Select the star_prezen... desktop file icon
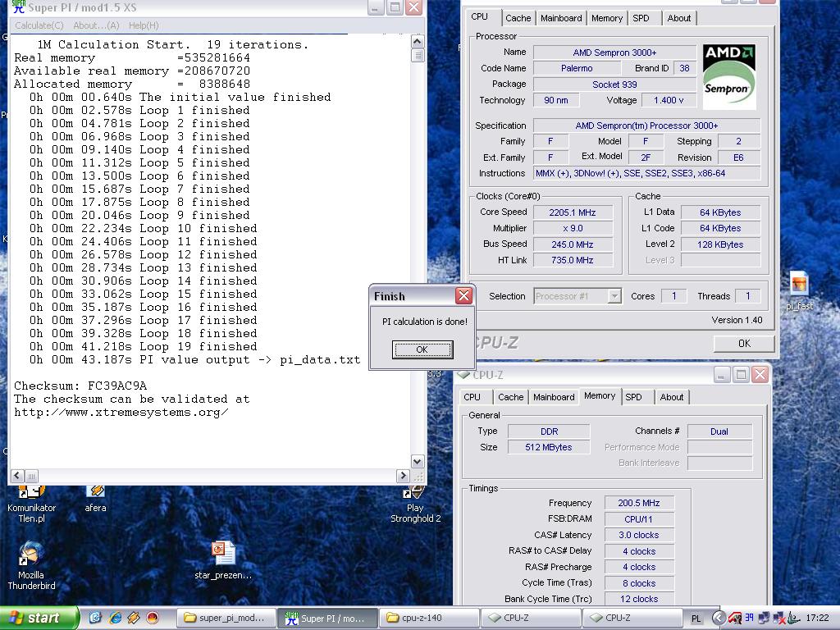Screen dimensions: 840x630 pyautogui.click(x=223, y=561)
